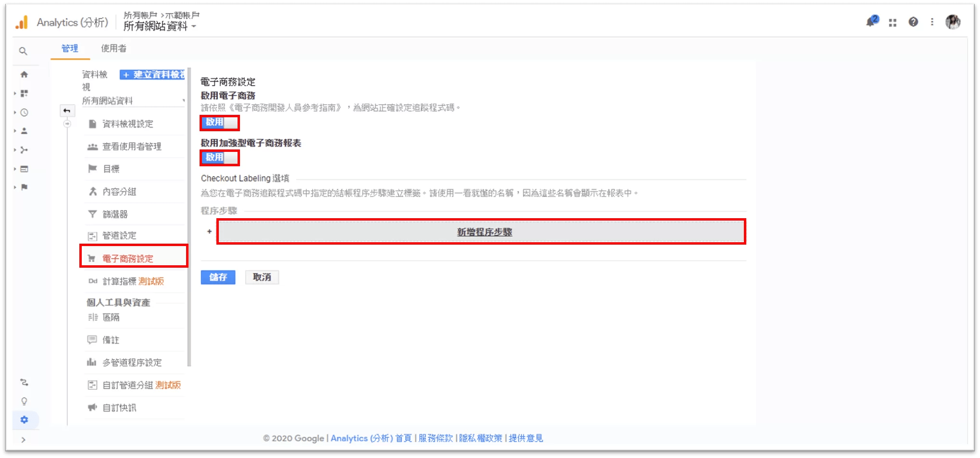Expand the Audience section arrow

click(15, 131)
